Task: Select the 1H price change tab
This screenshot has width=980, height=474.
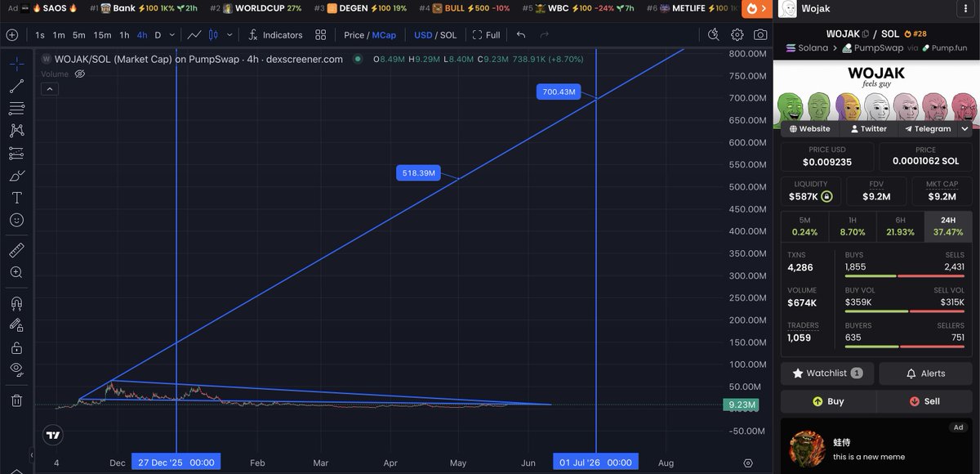Action: click(x=852, y=226)
